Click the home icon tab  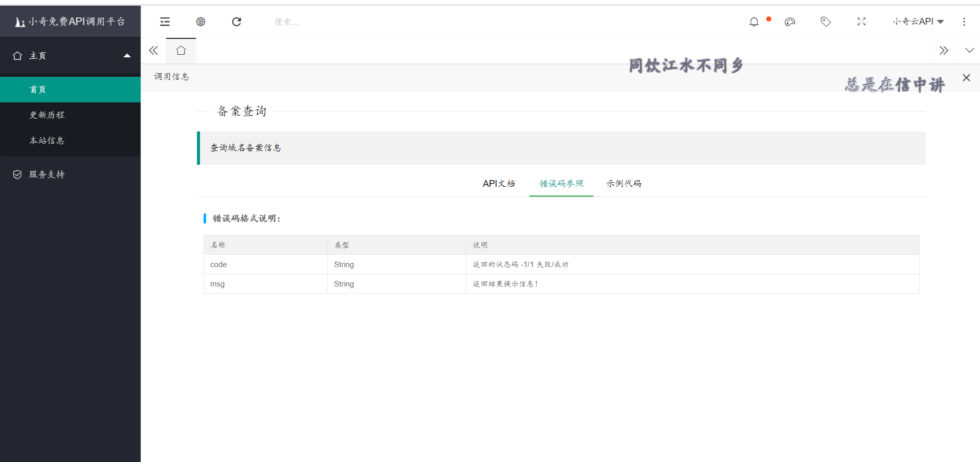coord(181,50)
